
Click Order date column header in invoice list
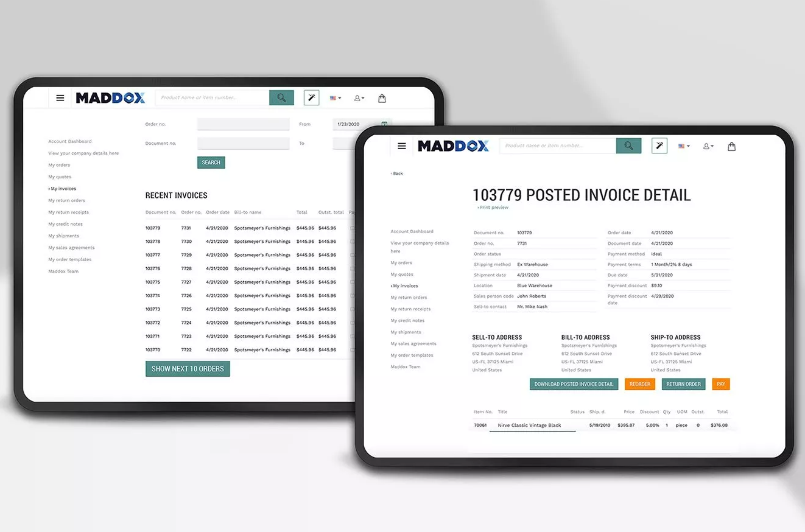(x=218, y=212)
